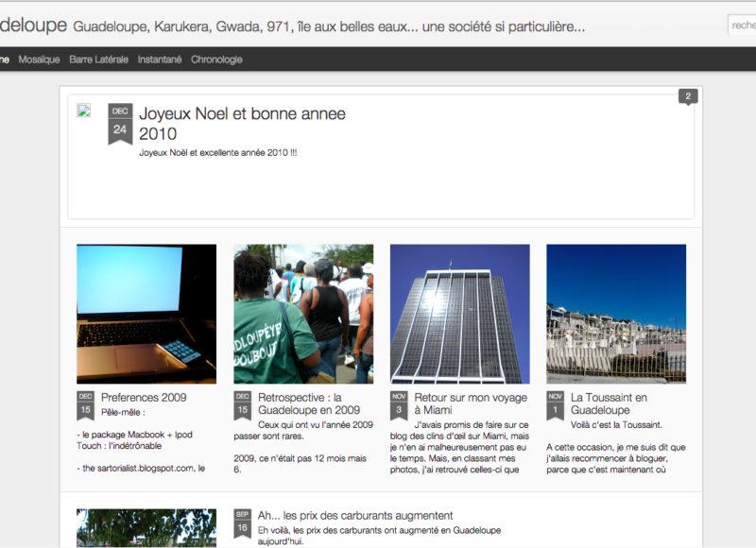This screenshot has height=548, width=756.
Task: Switch to the Barre Latérale view
Action: (x=98, y=60)
